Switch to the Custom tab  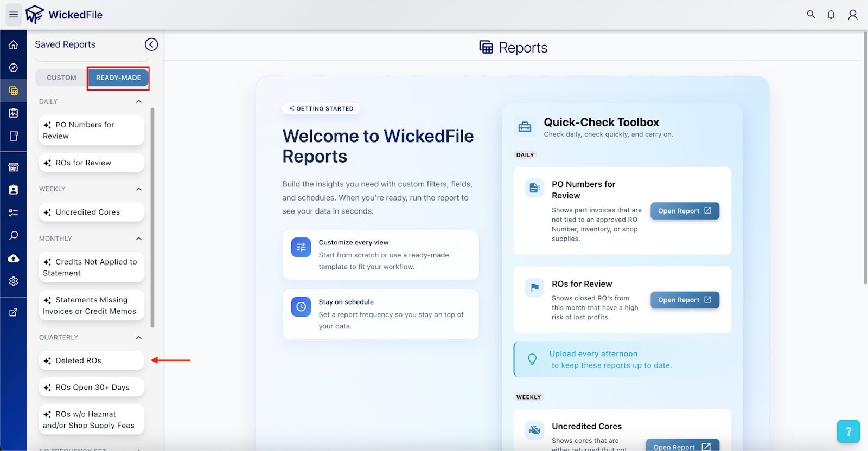(x=61, y=78)
